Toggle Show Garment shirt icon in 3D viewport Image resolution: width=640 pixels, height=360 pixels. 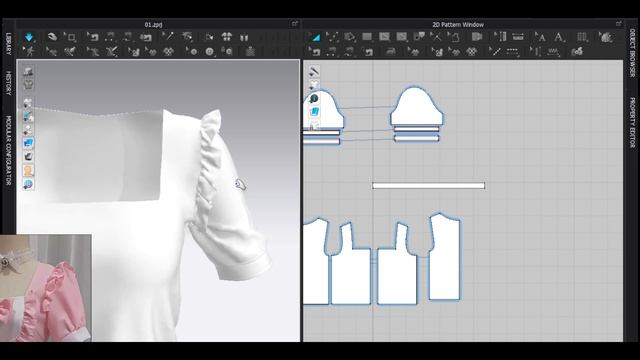point(28,85)
